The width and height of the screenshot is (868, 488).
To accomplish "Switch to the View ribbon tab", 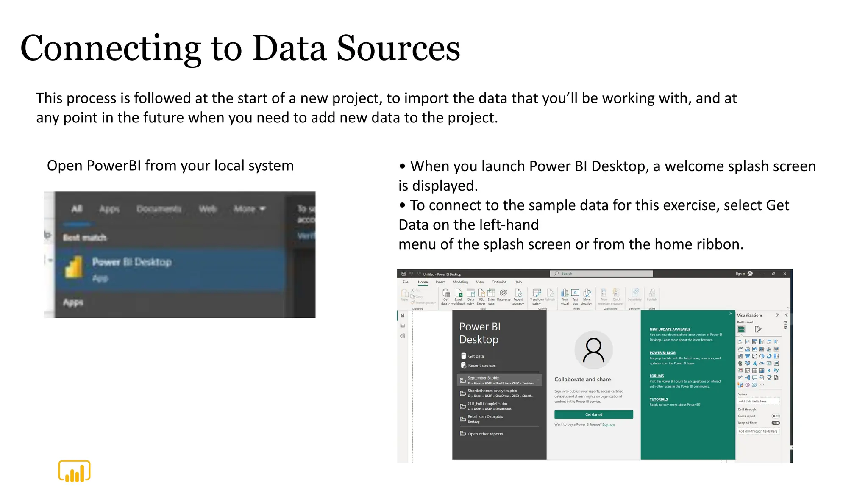I will click(480, 282).
